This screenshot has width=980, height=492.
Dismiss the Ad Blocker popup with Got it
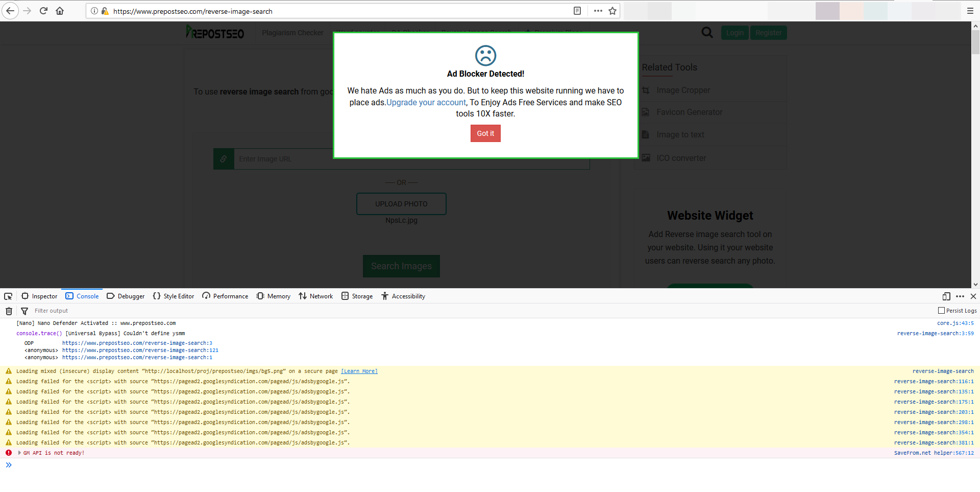pos(485,133)
